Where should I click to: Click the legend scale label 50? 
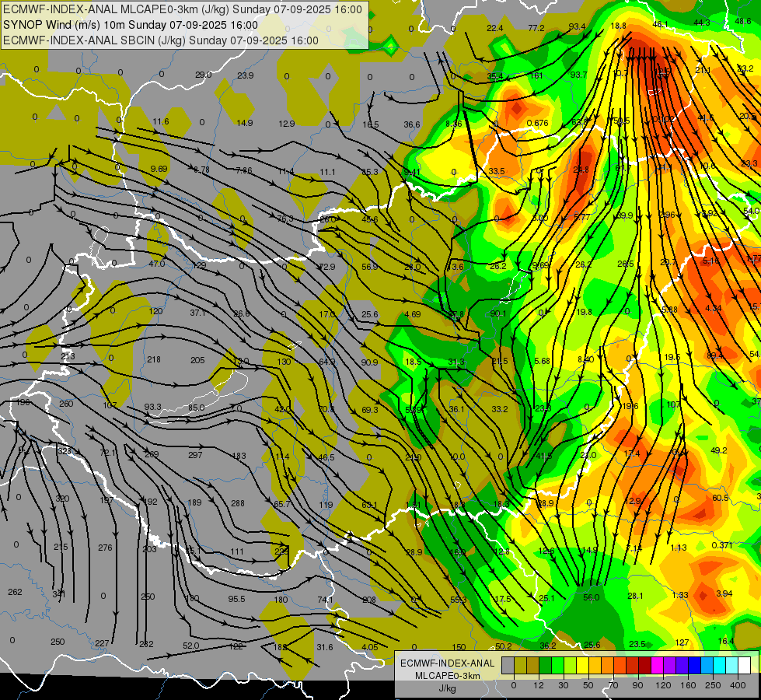click(588, 685)
